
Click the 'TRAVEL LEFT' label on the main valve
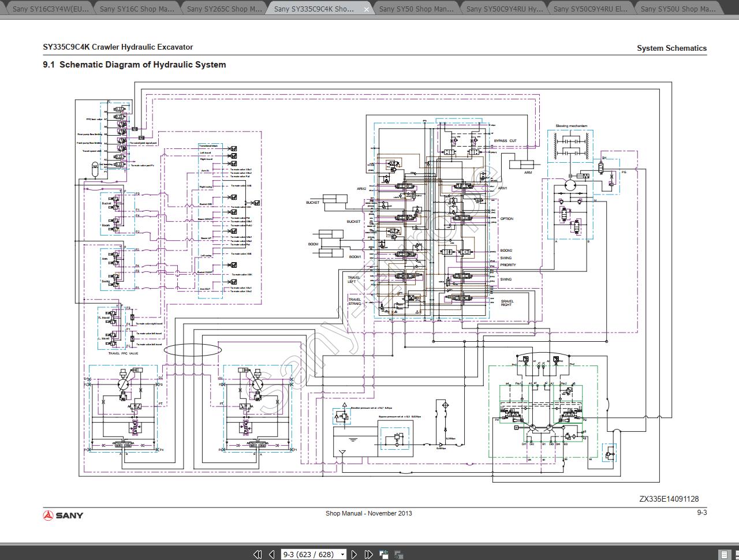coord(354,279)
